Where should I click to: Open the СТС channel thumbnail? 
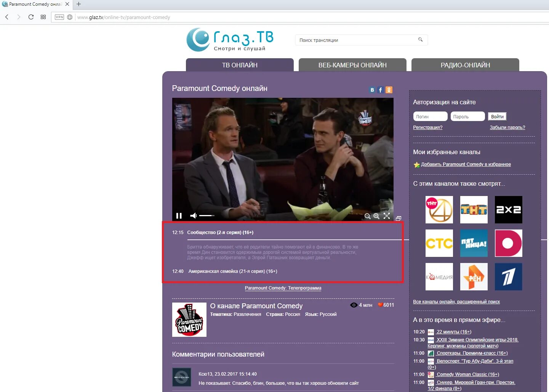[439, 243]
